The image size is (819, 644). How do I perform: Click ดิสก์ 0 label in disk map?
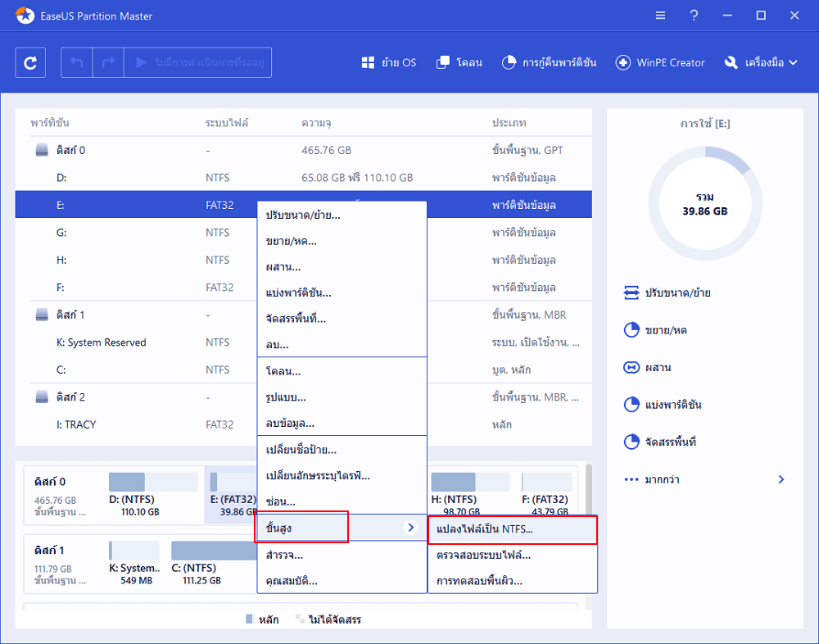click(50, 482)
